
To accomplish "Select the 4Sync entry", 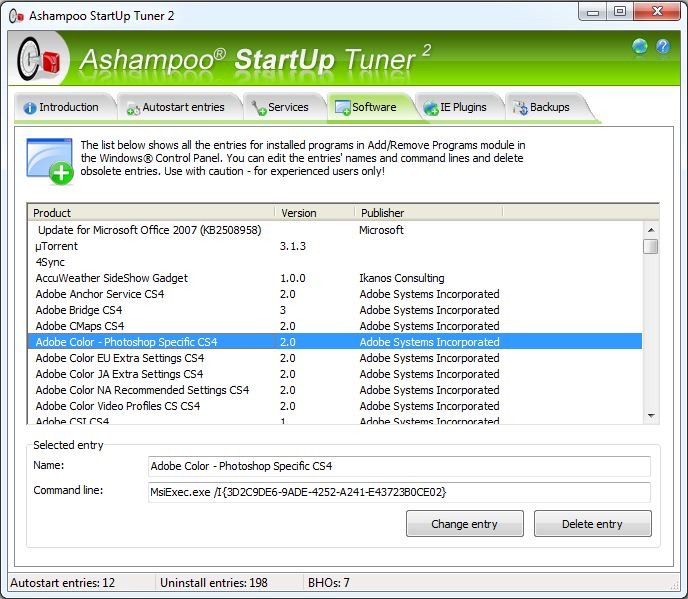I will 335,262.
